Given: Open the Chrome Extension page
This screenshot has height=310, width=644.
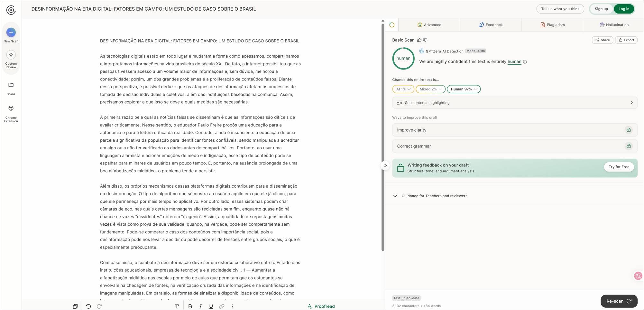Looking at the screenshot, I should pyautogui.click(x=11, y=114).
